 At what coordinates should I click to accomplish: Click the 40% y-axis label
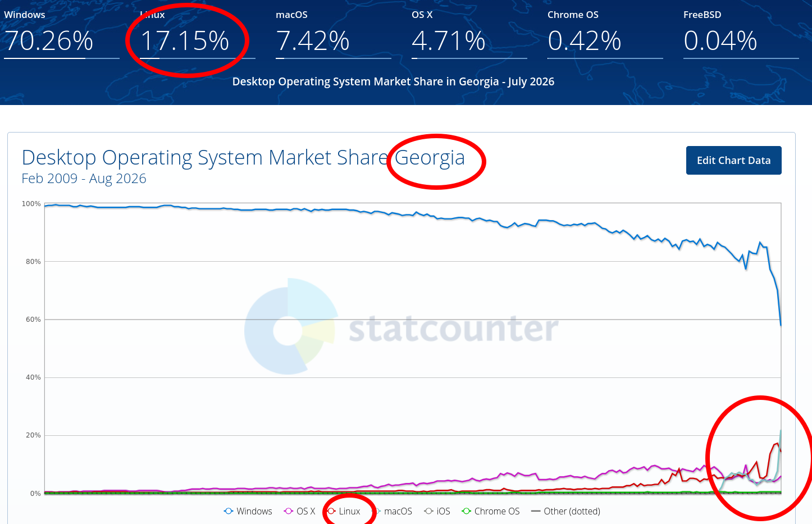[33, 377]
